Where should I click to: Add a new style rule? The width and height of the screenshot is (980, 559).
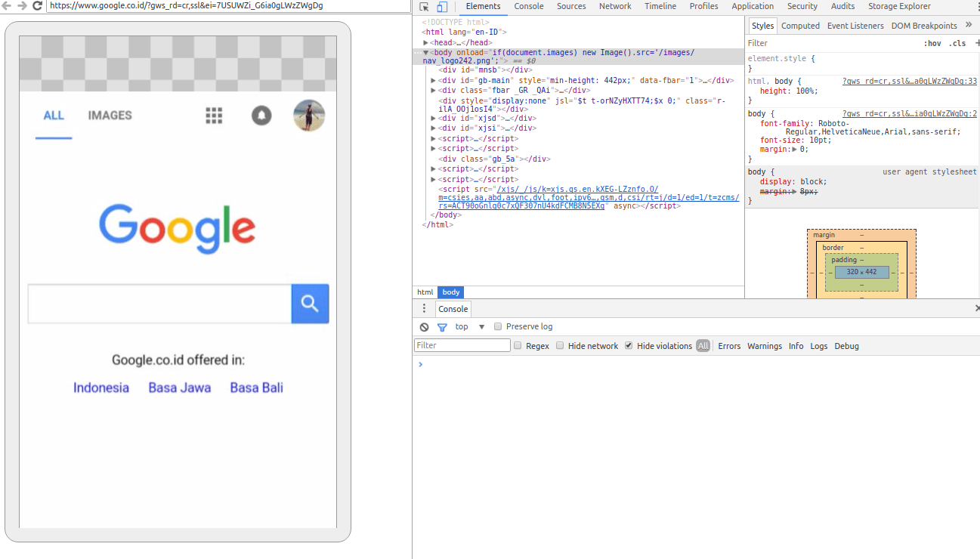977,43
